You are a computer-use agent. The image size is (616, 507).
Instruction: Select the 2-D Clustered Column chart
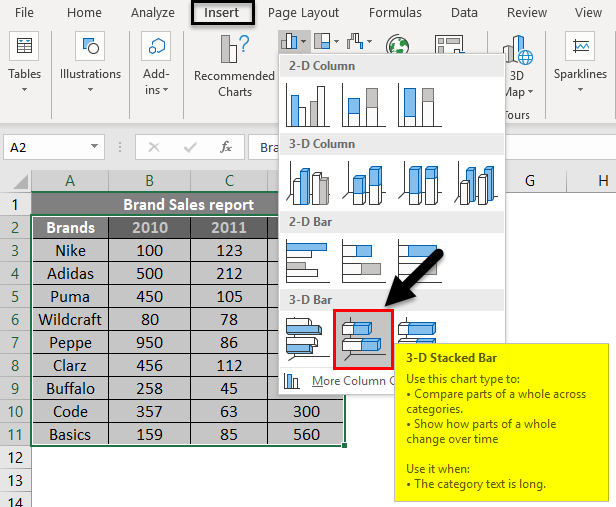tap(307, 103)
